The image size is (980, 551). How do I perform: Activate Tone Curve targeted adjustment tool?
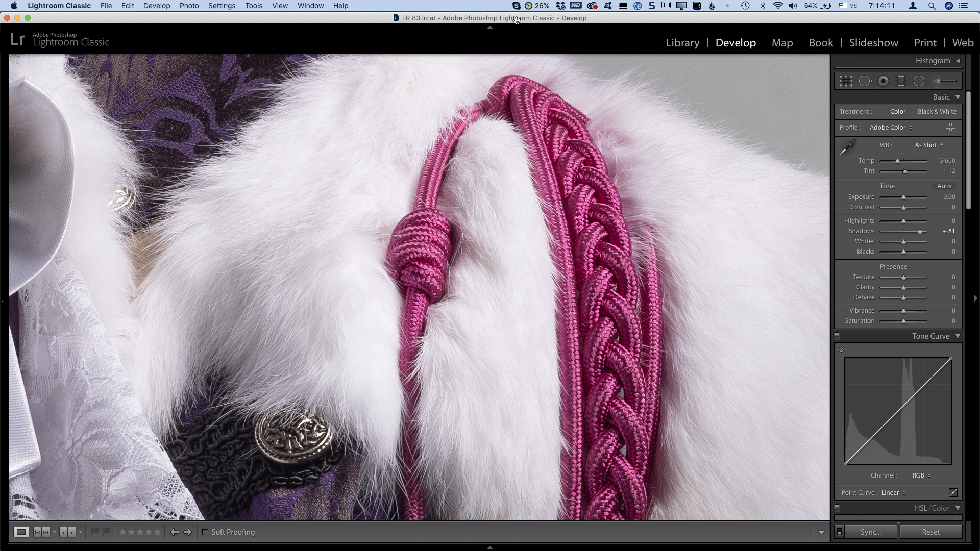(842, 349)
